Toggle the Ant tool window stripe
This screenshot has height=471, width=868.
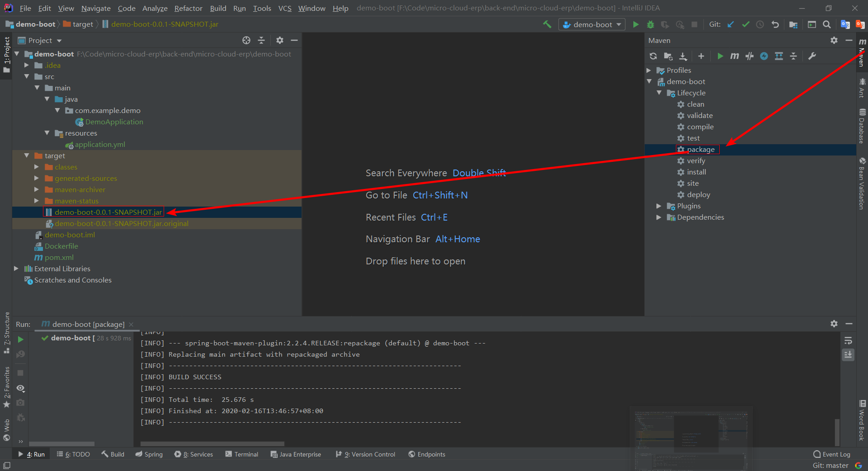pyautogui.click(x=862, y=88)
